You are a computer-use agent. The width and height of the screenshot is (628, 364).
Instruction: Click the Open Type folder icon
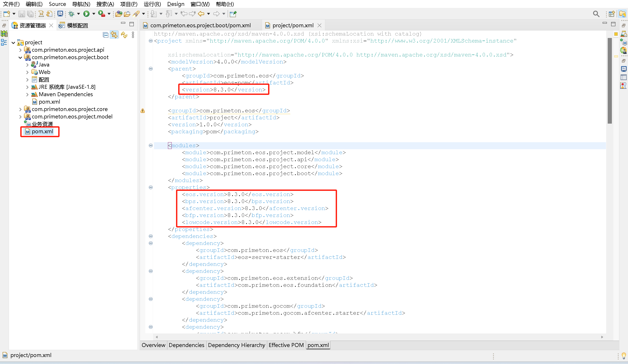pos(119,14)
